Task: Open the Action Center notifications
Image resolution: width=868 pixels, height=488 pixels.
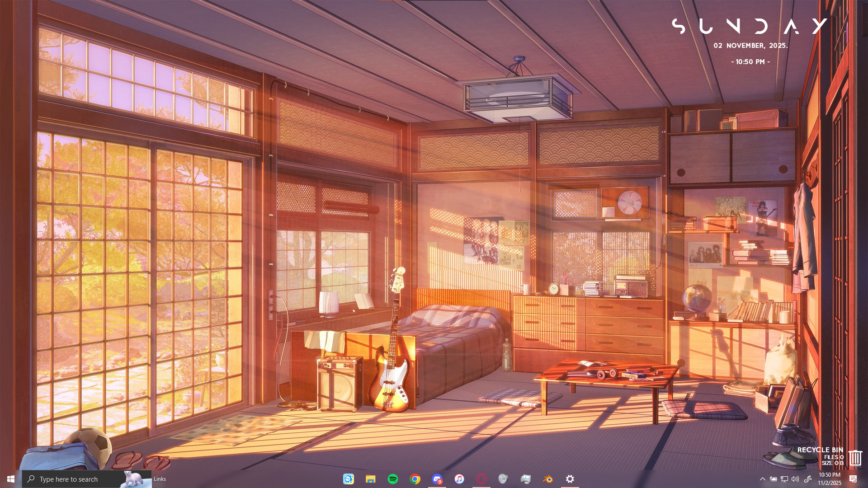Action: tap(853, 479)
